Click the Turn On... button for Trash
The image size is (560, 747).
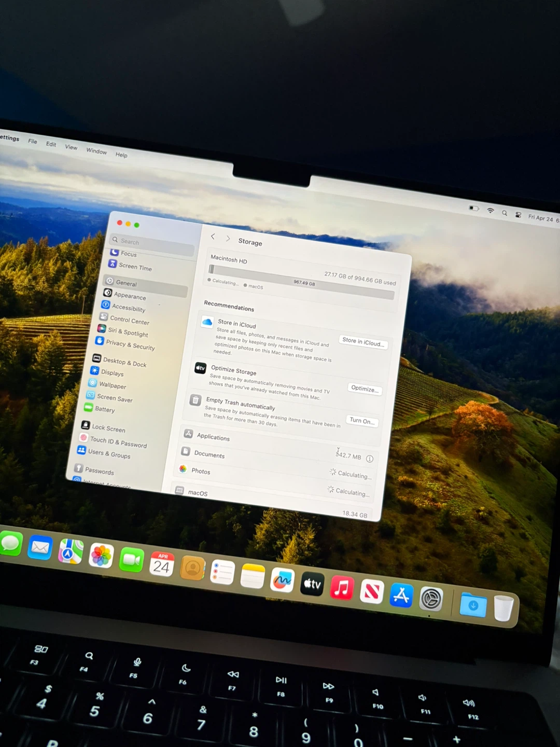362,421
